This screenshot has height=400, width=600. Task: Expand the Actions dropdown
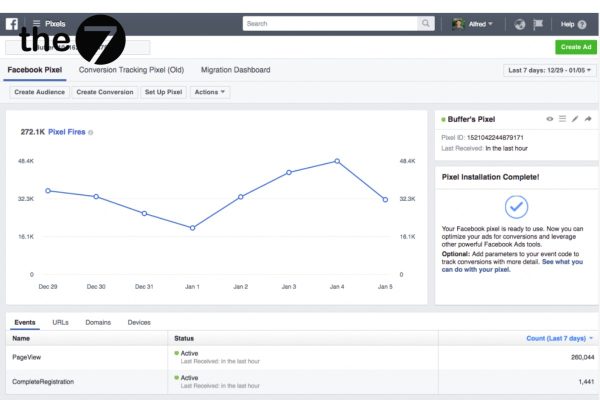[x=210, y=92]
